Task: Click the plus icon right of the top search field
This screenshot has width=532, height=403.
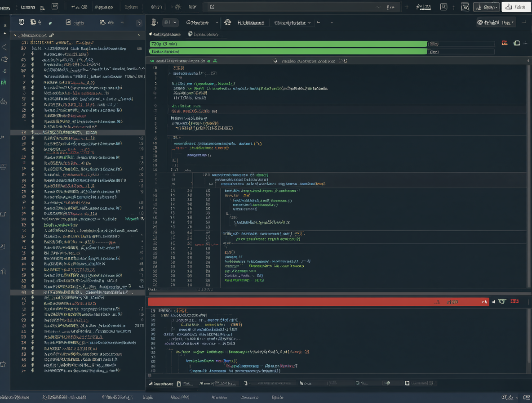Action: tap(407, 7)
